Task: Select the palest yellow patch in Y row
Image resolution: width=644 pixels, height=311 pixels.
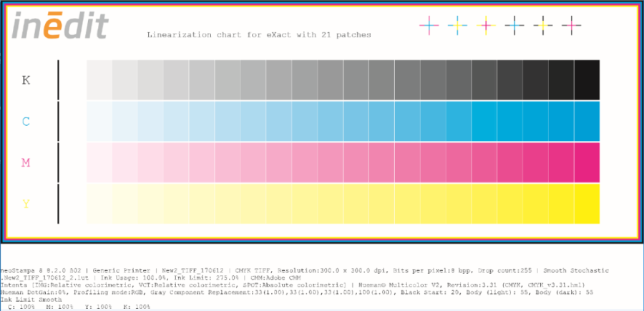Action: pos(99,204)
